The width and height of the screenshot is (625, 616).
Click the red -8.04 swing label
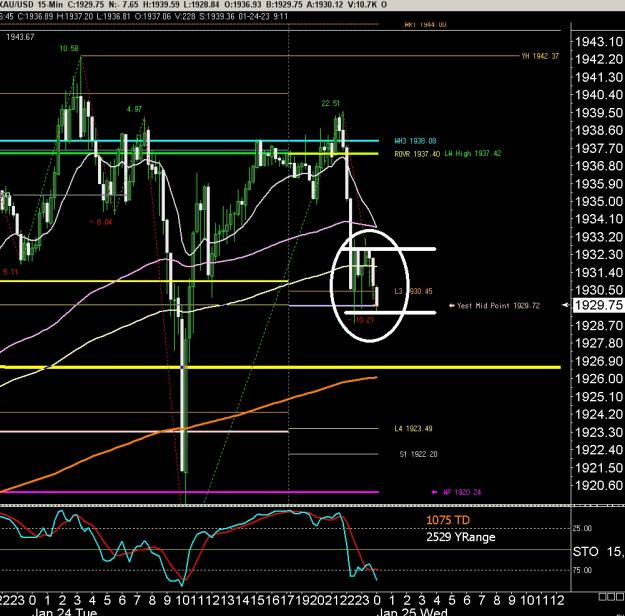click(x=101, y=222)
